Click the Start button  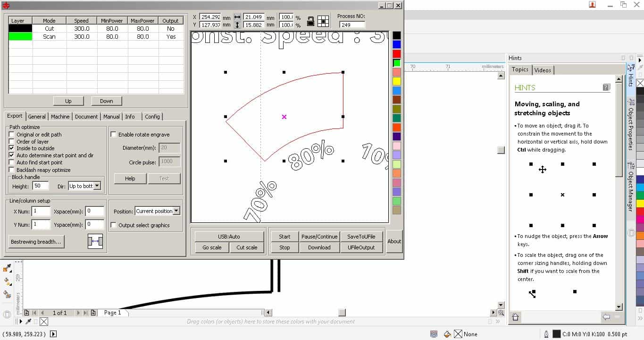click(284, 237)
